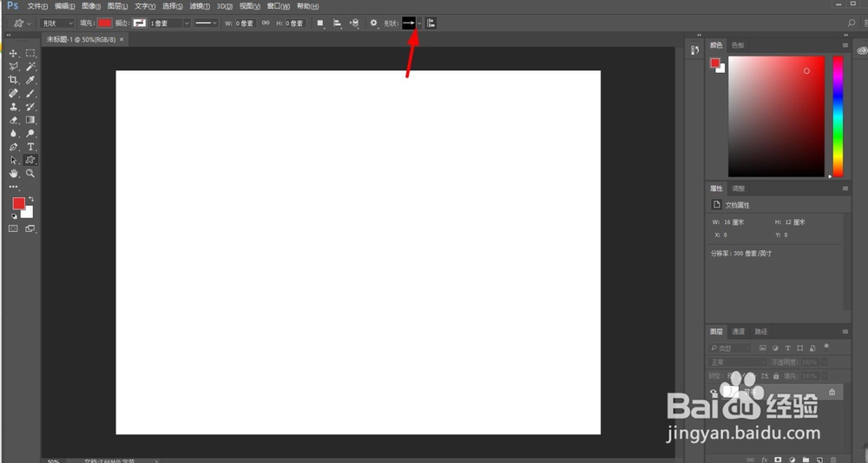
Task: Adjust the hue slider in Color panel
Action: [x=838, y=116]
